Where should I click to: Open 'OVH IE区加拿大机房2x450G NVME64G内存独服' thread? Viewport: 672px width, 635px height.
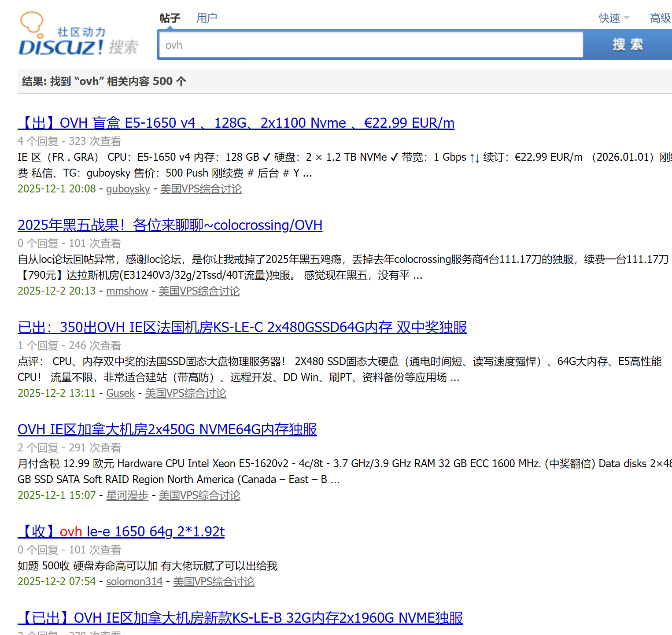pyautogui.click(x=167, y=429)
